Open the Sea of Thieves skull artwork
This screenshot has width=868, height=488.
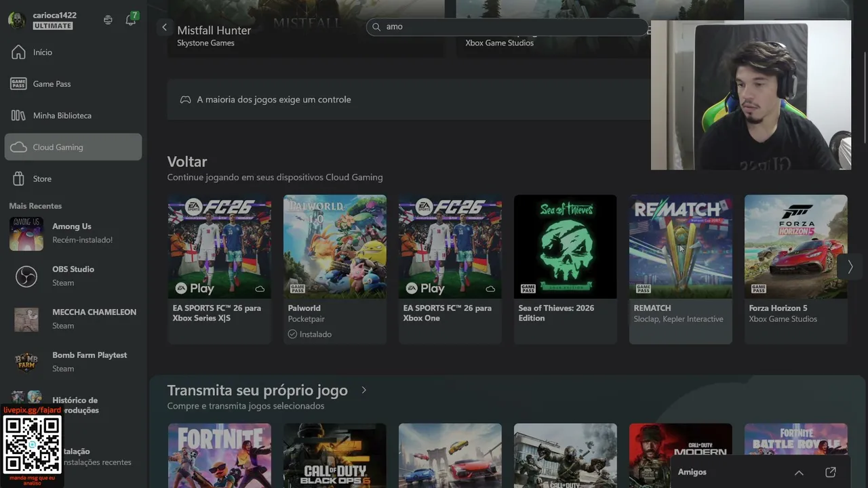click(566, 247)
